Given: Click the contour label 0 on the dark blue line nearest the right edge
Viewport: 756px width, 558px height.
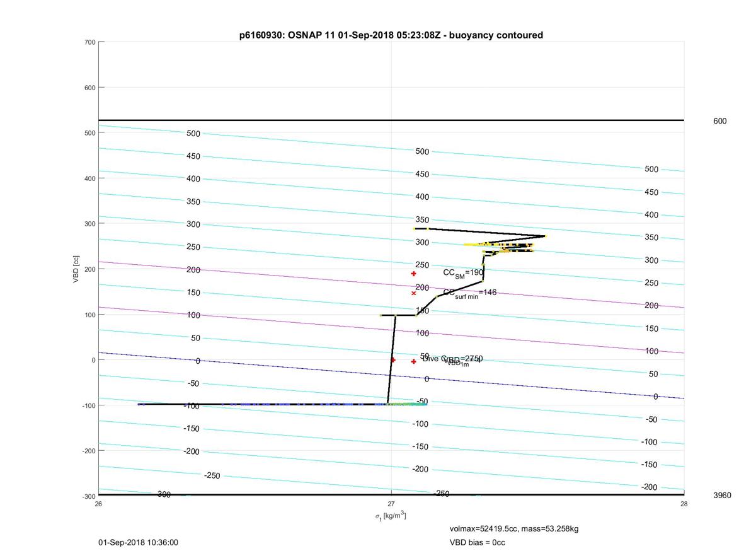Looking at the screenshot, I should (655, 397).
